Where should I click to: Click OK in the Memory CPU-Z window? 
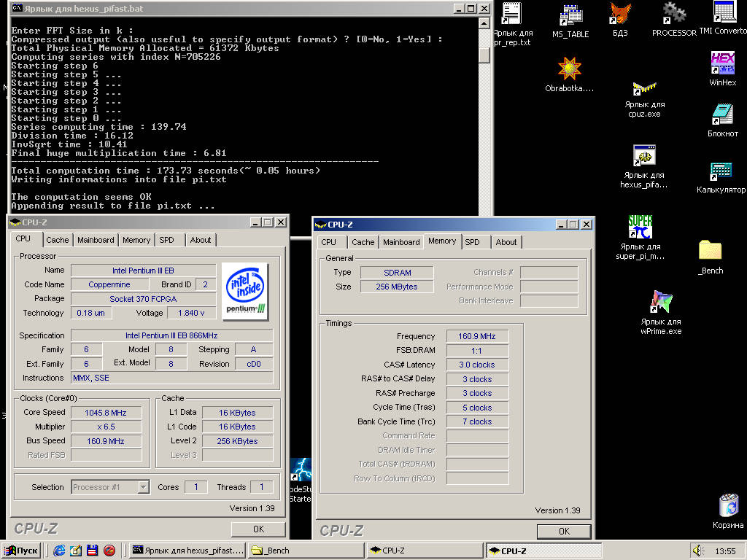tap(564, 531)
